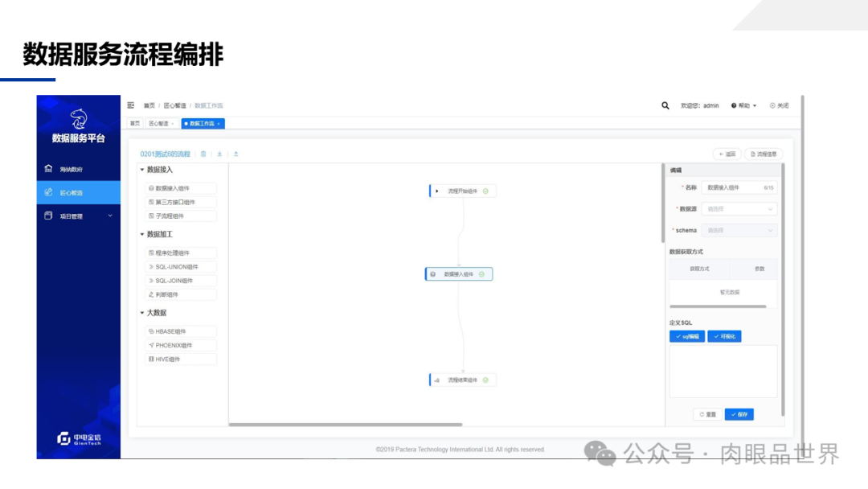Click green check on 流程开始组件 node

click(485, 191)
